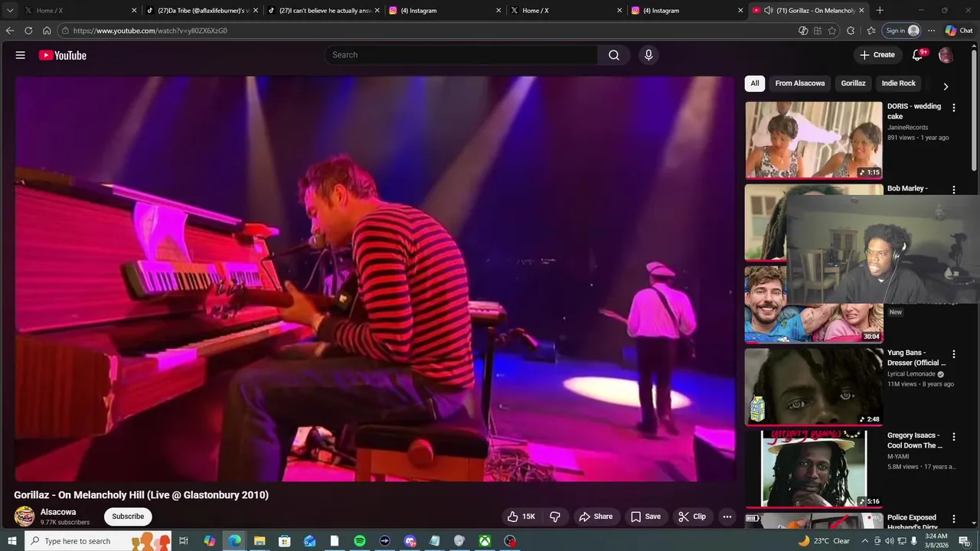Open the browser extensions icon
Viewport: 980px width, 551px height.
click(851, 31)
